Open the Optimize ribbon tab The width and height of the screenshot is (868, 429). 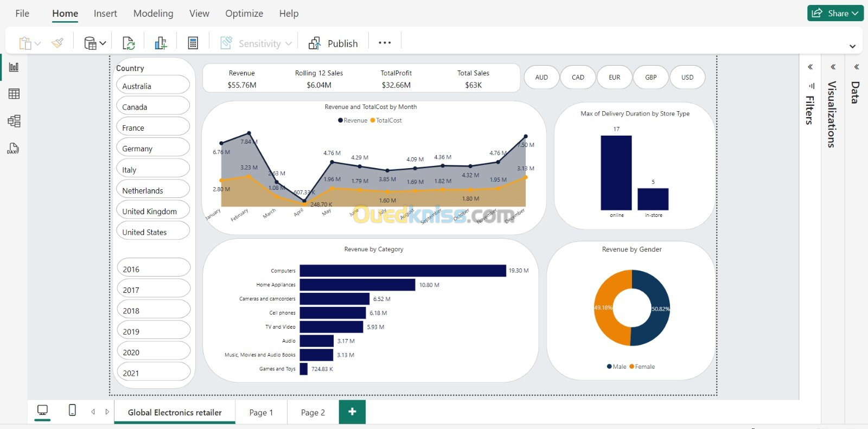click(x=244, y=14)
